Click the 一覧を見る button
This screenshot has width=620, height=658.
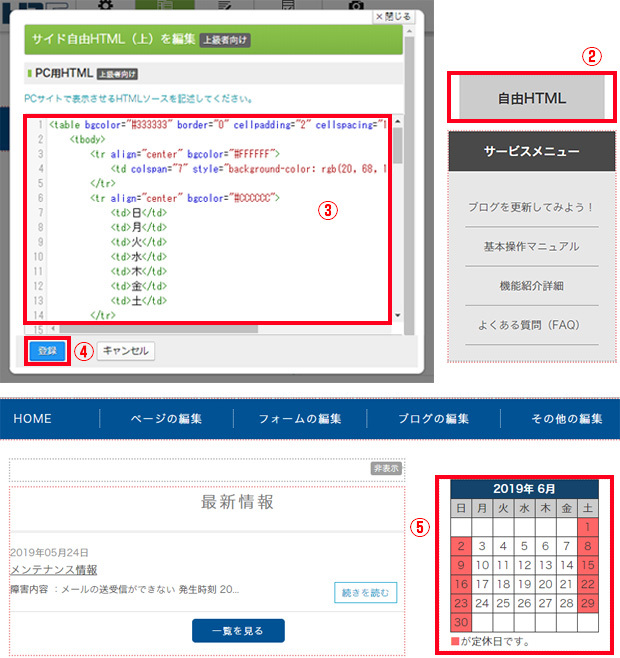(x=238, y=630)
